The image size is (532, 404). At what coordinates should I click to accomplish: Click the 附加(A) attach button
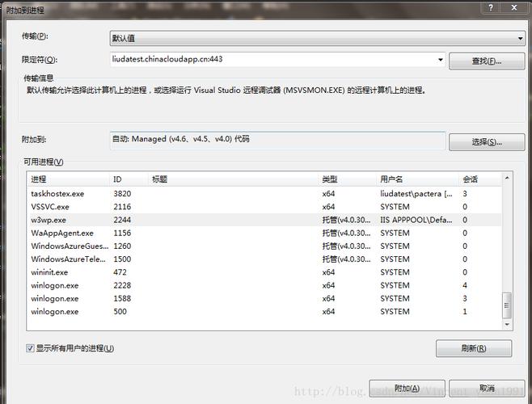click(407, 389)
